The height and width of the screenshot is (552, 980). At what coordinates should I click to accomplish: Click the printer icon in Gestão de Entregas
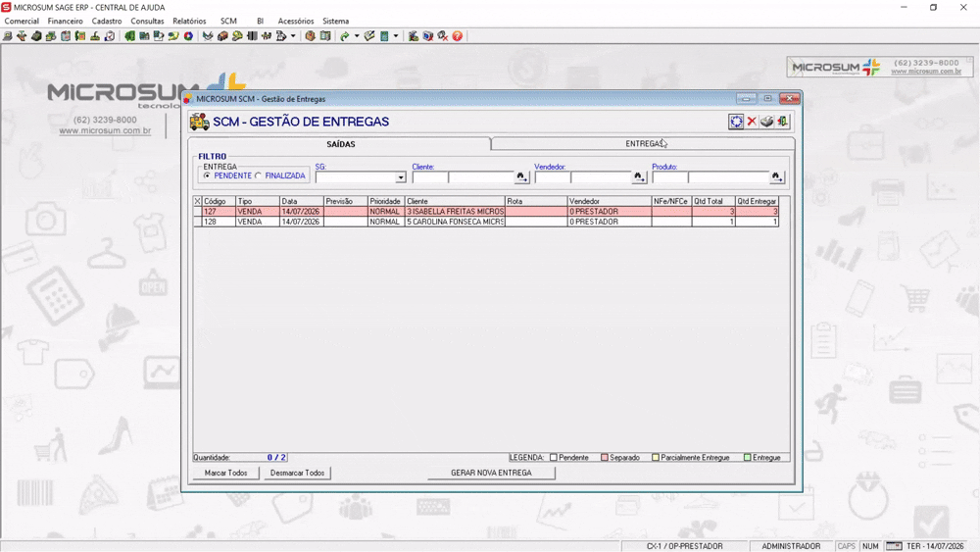pos(767,122)
